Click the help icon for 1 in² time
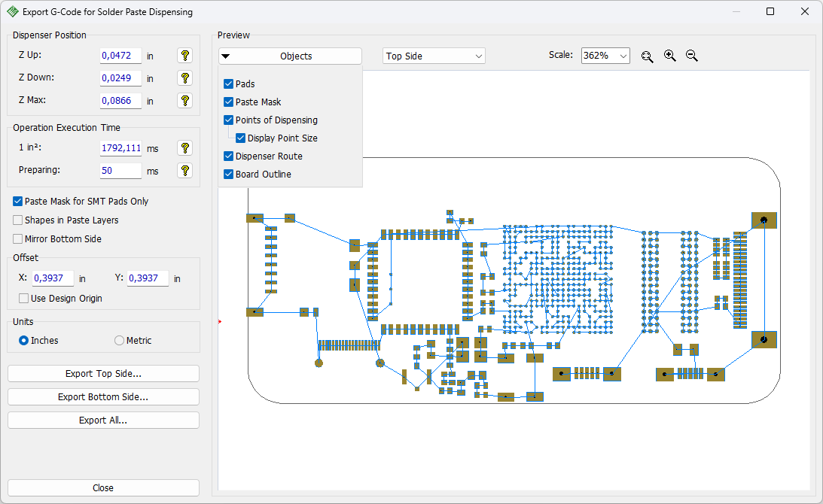 184,148
